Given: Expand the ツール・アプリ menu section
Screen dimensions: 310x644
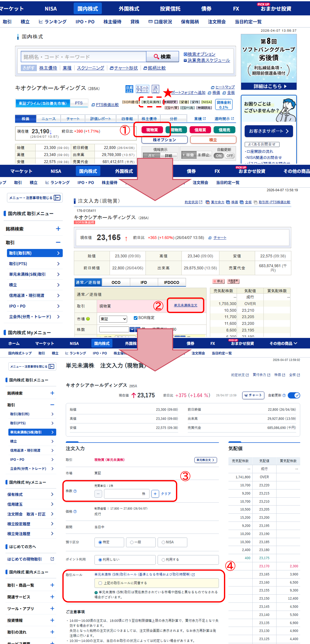Looking at the screenshot, I should pyautogui.click(x=52, y=608).
